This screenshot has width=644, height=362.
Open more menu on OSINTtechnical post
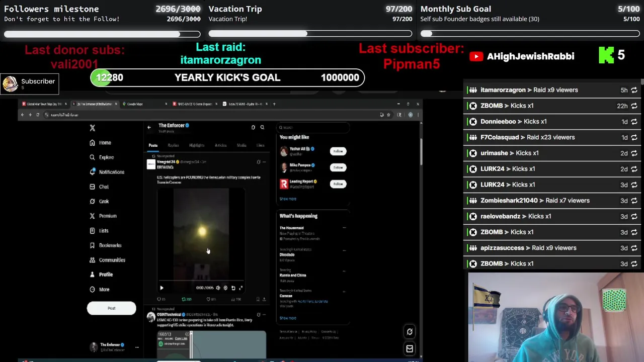point(264,315)
